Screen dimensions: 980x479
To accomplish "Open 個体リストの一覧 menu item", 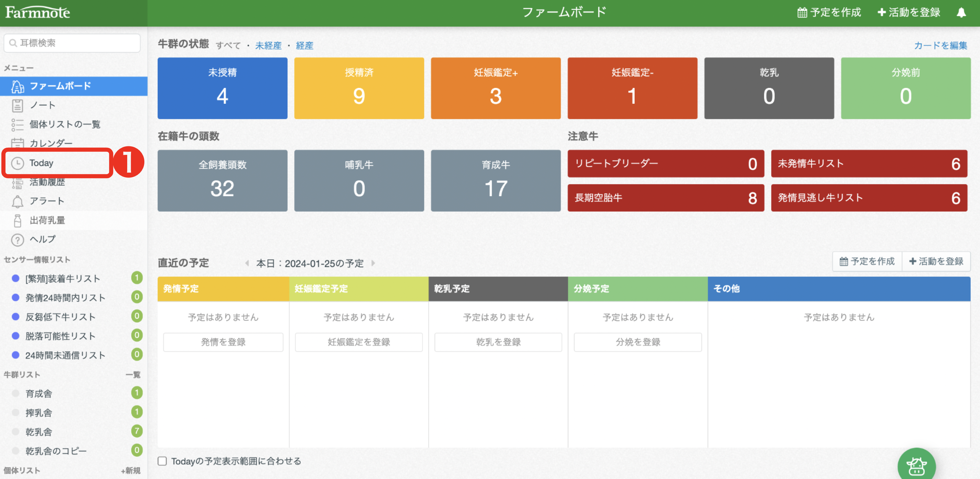I will click(x=74, y=124).
